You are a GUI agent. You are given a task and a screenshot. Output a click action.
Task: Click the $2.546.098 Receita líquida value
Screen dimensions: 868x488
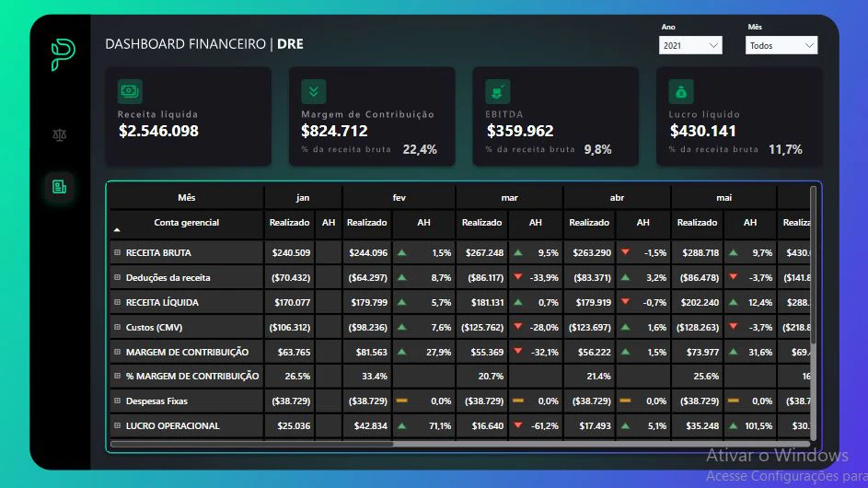[x=158, y=132]
